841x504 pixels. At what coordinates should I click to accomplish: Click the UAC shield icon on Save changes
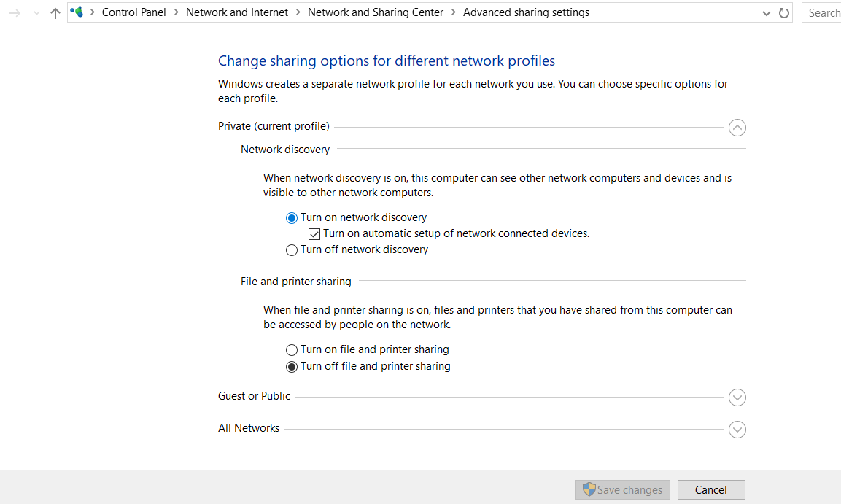tap(590, 489)
